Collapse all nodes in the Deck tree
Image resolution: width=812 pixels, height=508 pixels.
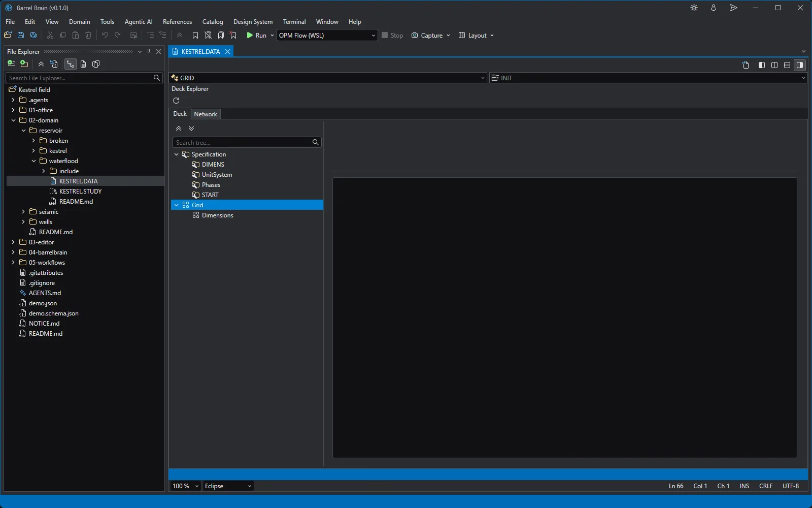[x=179, y=129]
